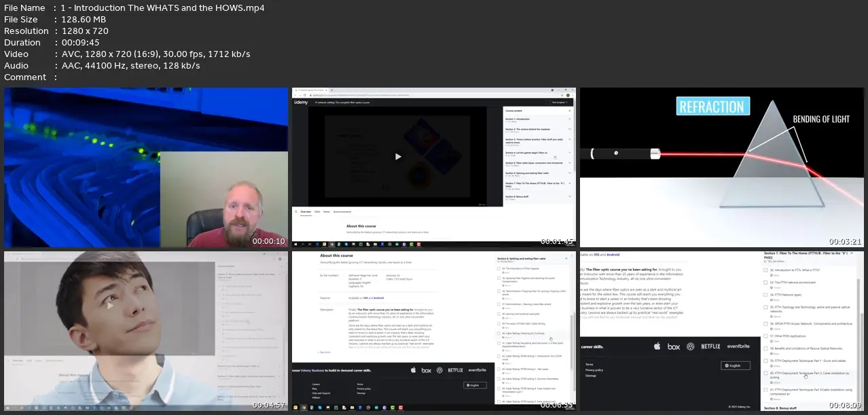
Task: Switch to the Q&A tab
Action: [x=317, y=212]
